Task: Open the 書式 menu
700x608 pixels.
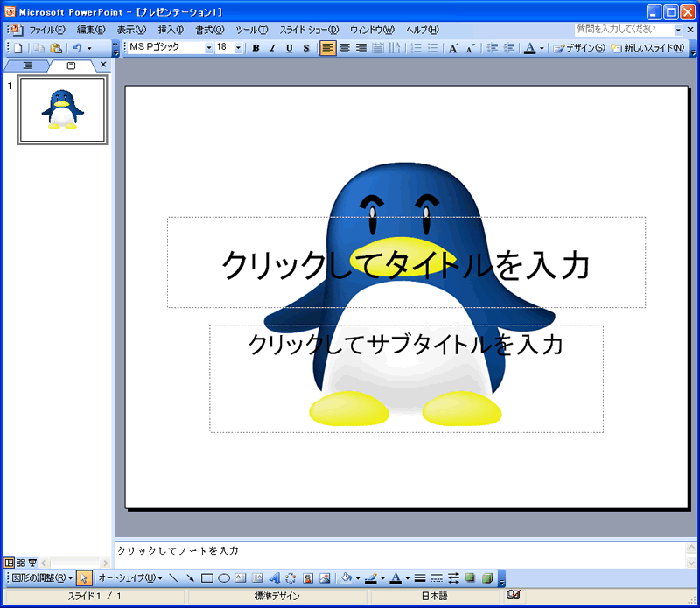Action: (x=210, y=30)
